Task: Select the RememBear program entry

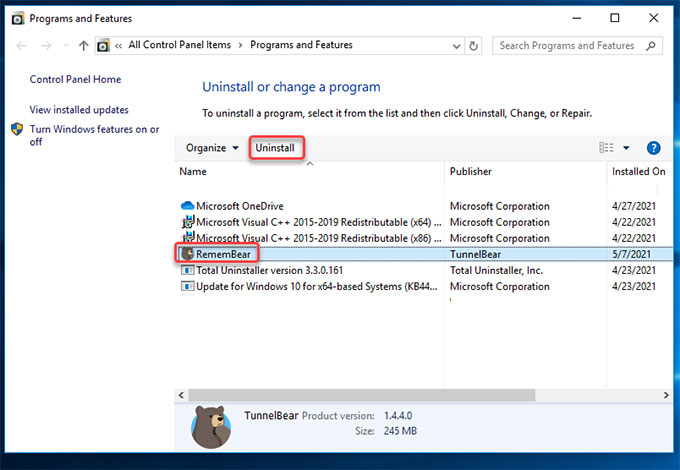Action: [x=223, y=254]
